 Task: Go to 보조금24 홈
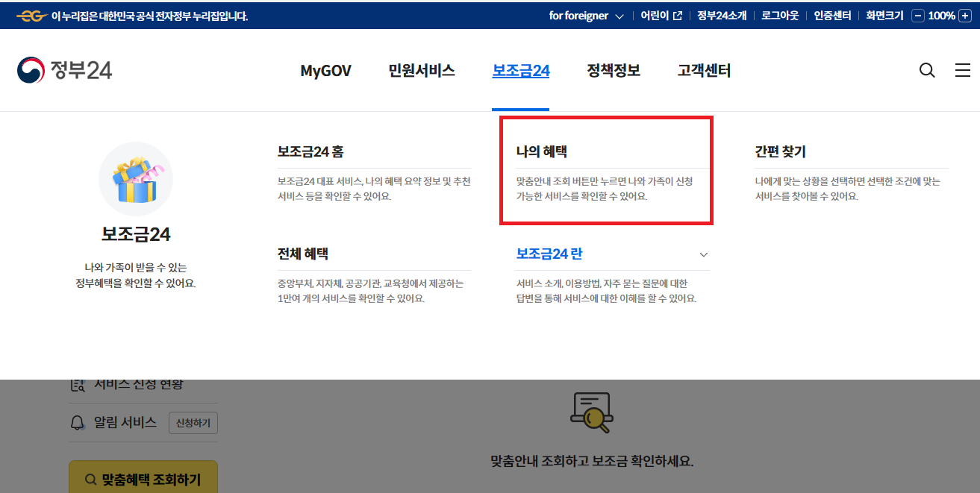310,151
